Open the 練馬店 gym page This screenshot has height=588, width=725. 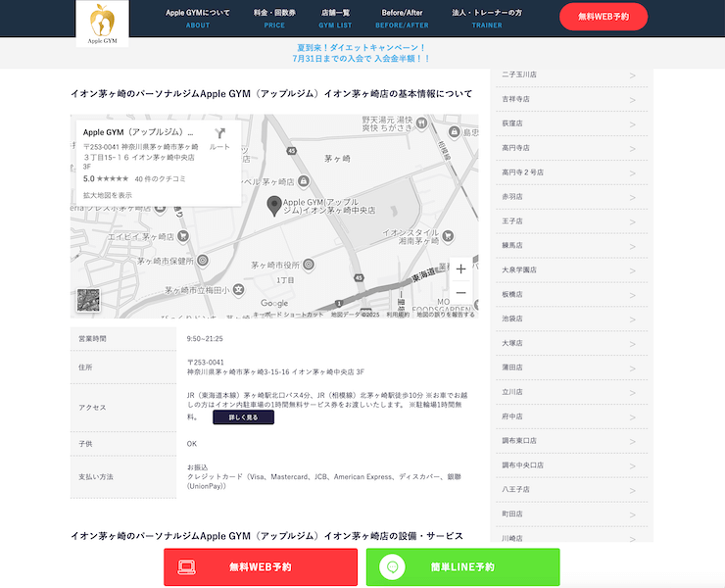tap(571, 246)
